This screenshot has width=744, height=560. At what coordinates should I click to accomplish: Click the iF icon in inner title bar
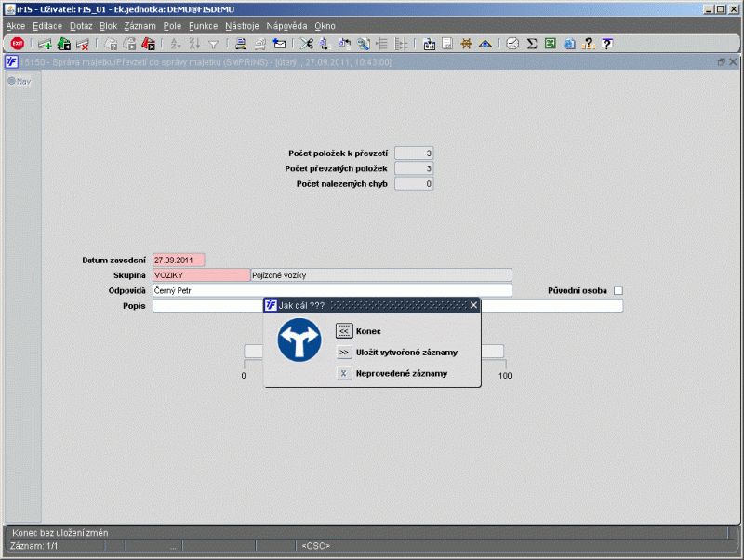(x=11, y=62)
